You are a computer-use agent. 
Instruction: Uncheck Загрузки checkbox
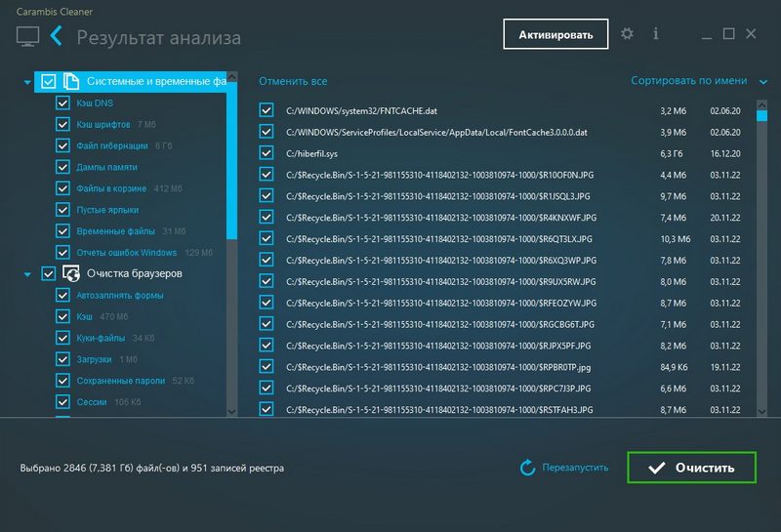point(62,359)
